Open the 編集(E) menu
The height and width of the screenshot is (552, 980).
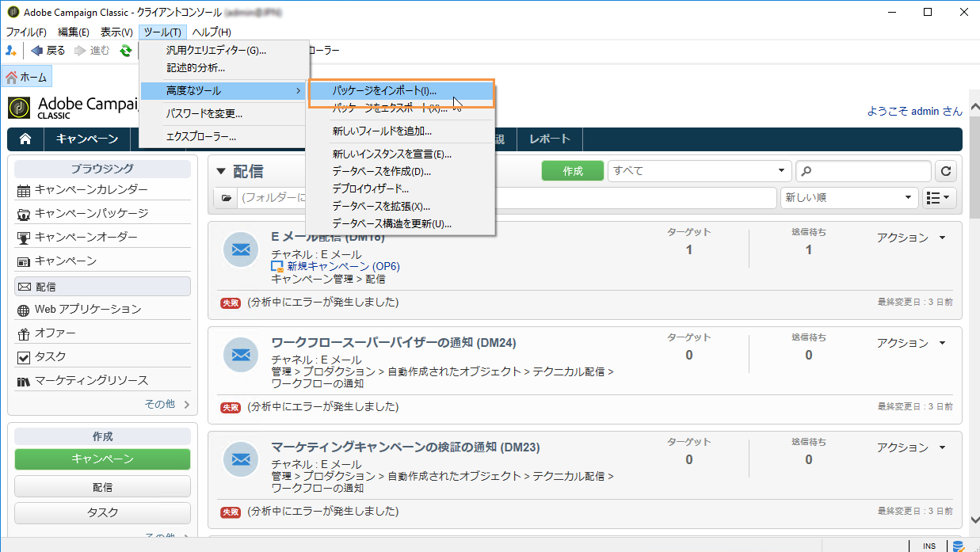[x=74, y=32]
